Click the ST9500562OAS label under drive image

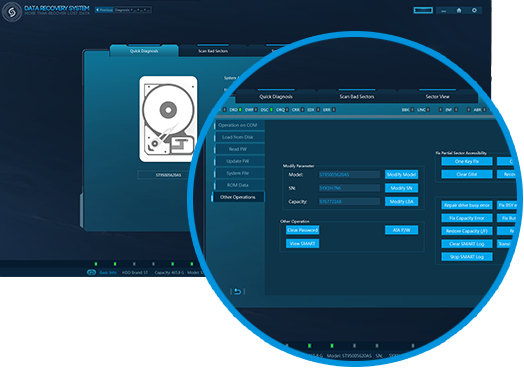[168, 175]
